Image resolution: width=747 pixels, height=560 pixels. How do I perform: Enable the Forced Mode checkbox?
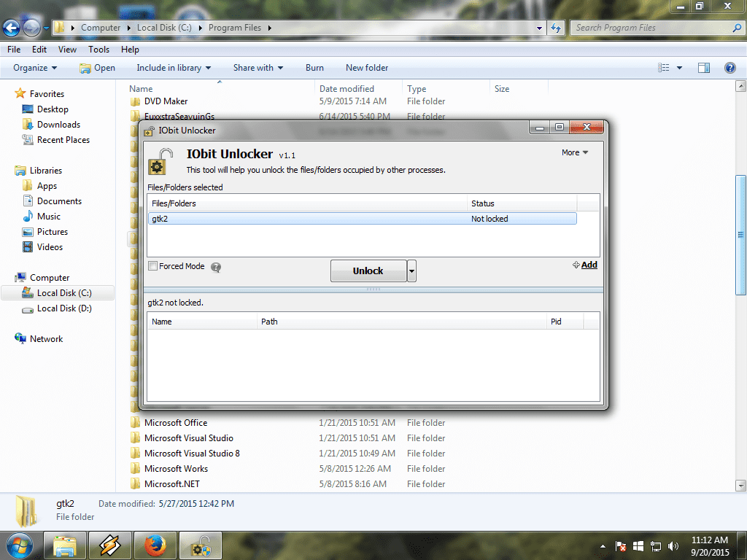(153, 265)
